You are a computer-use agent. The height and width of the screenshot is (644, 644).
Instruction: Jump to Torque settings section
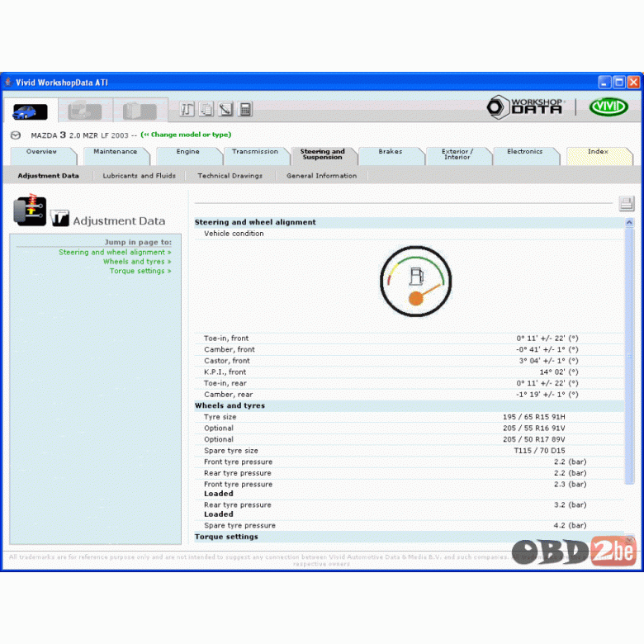[140, 271]
